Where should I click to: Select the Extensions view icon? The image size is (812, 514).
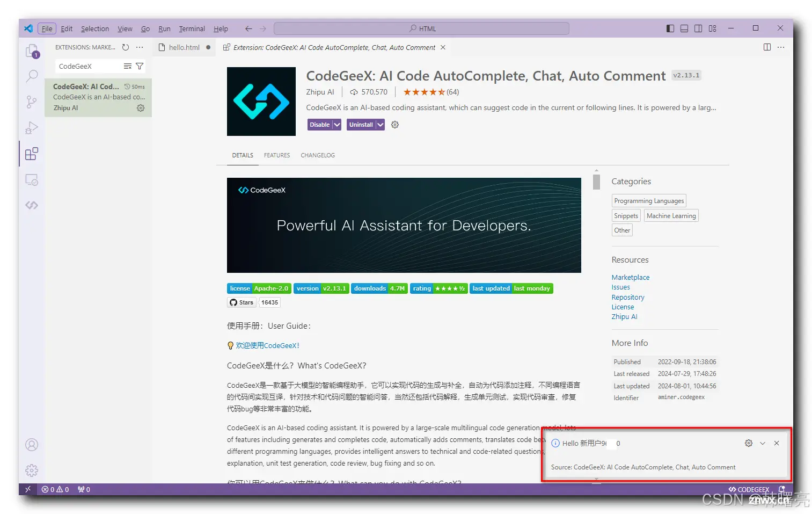[32, 154]
